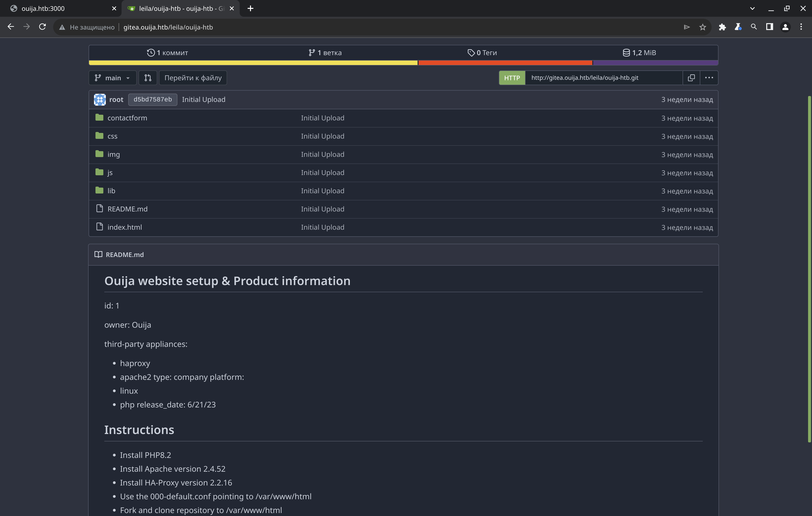812x516 pixels.
Task: Open the root author link
Action: tap(116, 99)
